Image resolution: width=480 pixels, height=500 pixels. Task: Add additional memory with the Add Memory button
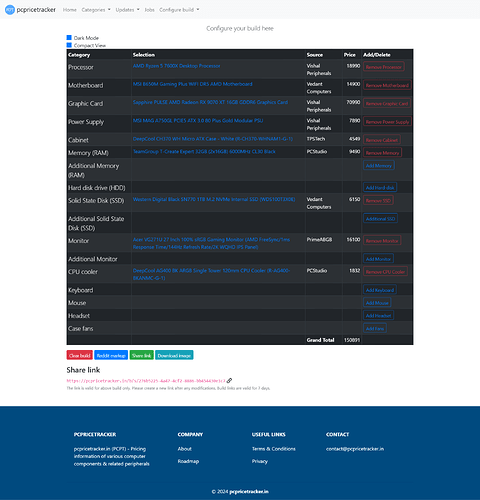tap(379, 165)
